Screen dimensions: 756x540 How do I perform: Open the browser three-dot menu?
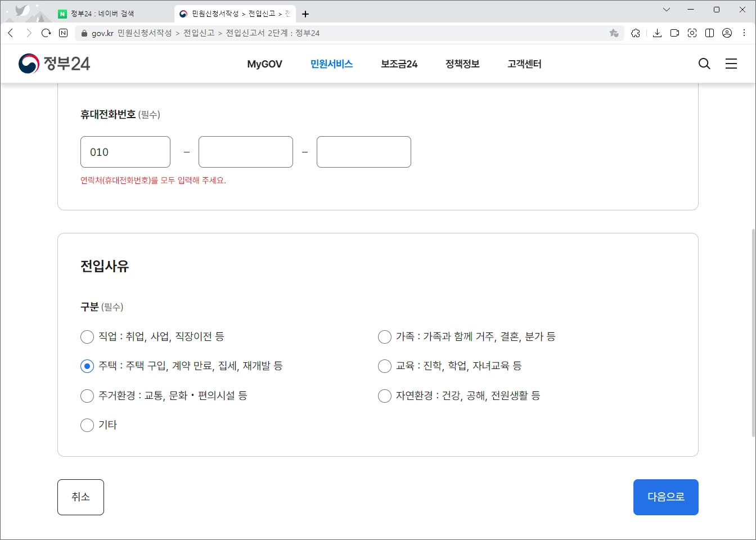(x=744, y=33)
